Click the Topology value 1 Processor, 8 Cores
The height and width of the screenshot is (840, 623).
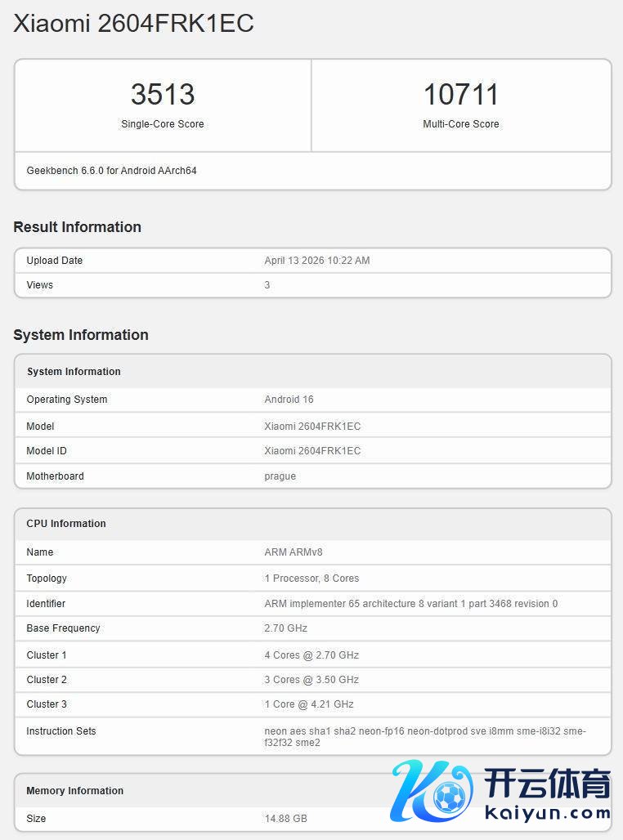[x=311, y=579]
